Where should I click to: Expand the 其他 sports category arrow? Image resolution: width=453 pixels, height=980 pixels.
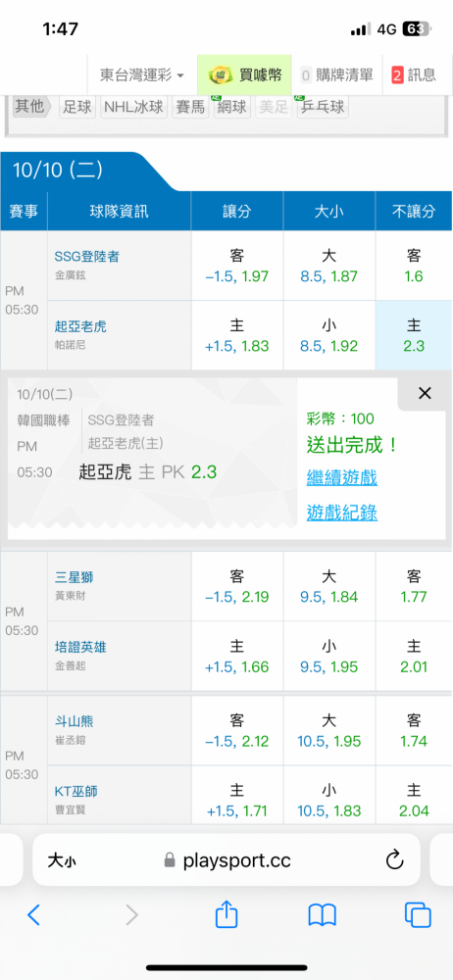pos(31,106)
